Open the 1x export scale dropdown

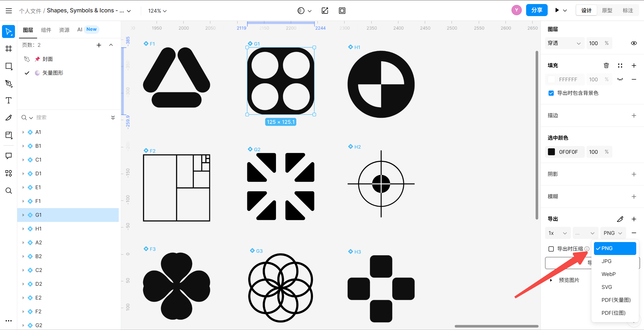click(557, 233)
